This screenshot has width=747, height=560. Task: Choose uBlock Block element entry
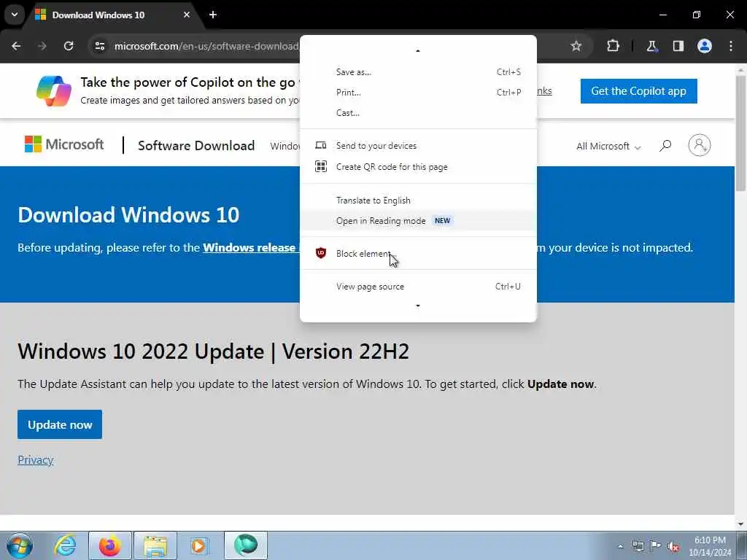(418, 253)
